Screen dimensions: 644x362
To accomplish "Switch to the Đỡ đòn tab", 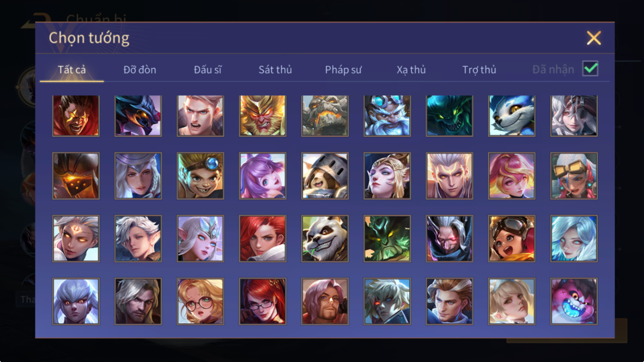I will pos(140,70).
